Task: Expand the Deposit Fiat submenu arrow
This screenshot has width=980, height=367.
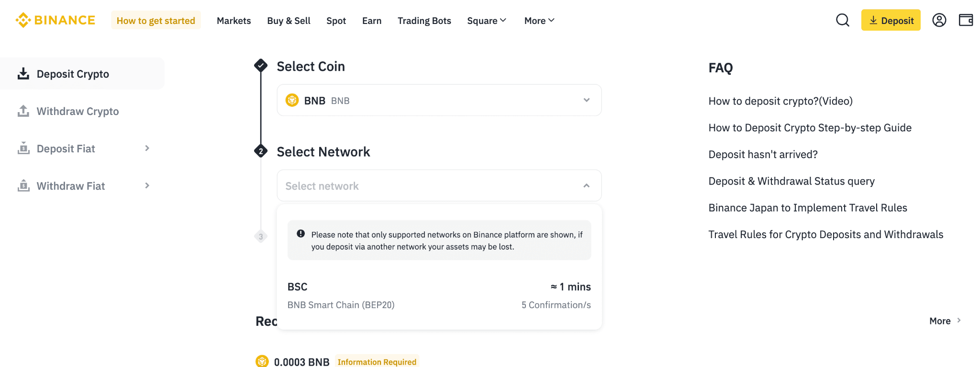Action: tap(147, 149)
